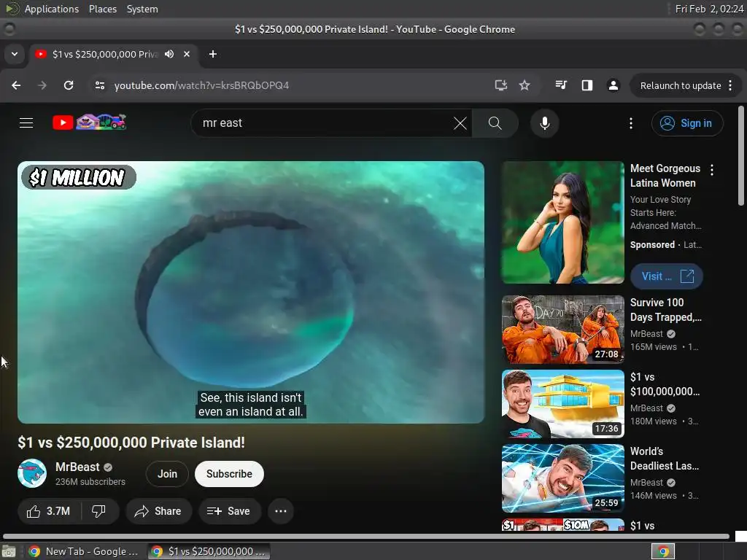Screen dimensions: 747x560
Task: Go back with browser back arrow
Action: point(16,85)
